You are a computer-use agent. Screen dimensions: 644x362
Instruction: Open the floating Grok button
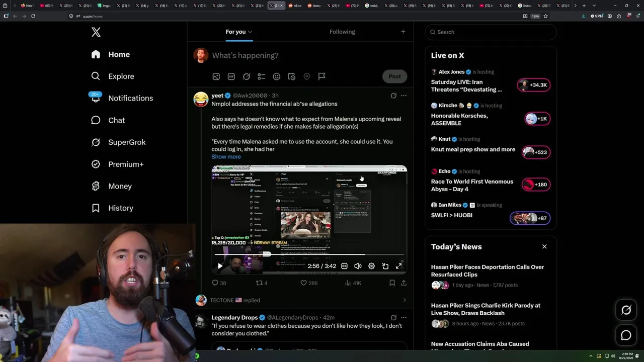pos(626,310)
